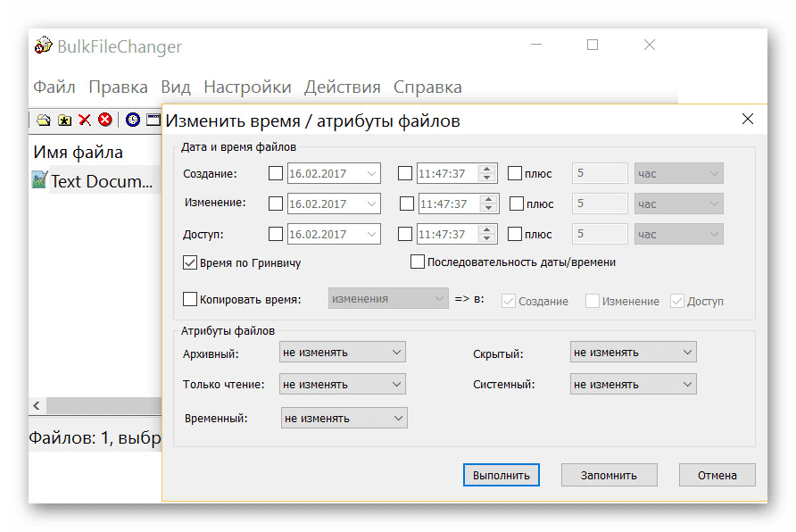796x532 pixels.
Task: Open the час unit dropdown in Доступ row
Action: (679, 234)
